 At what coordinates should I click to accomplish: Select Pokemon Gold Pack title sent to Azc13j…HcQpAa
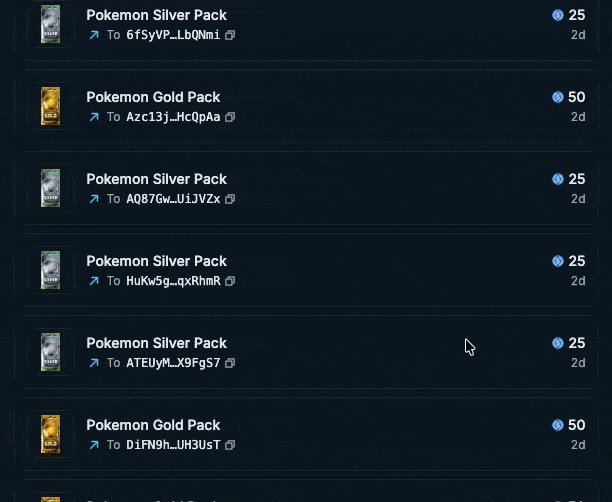[153, 97]
